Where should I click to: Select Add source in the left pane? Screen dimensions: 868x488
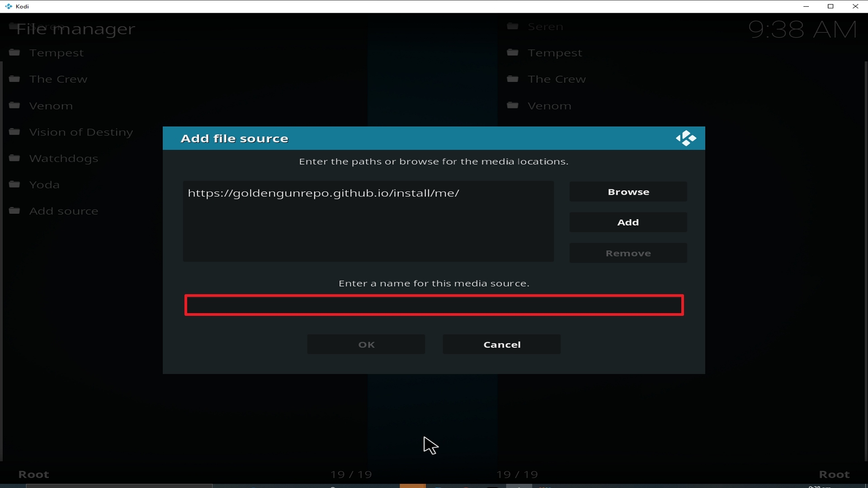[x=64, y=211]
